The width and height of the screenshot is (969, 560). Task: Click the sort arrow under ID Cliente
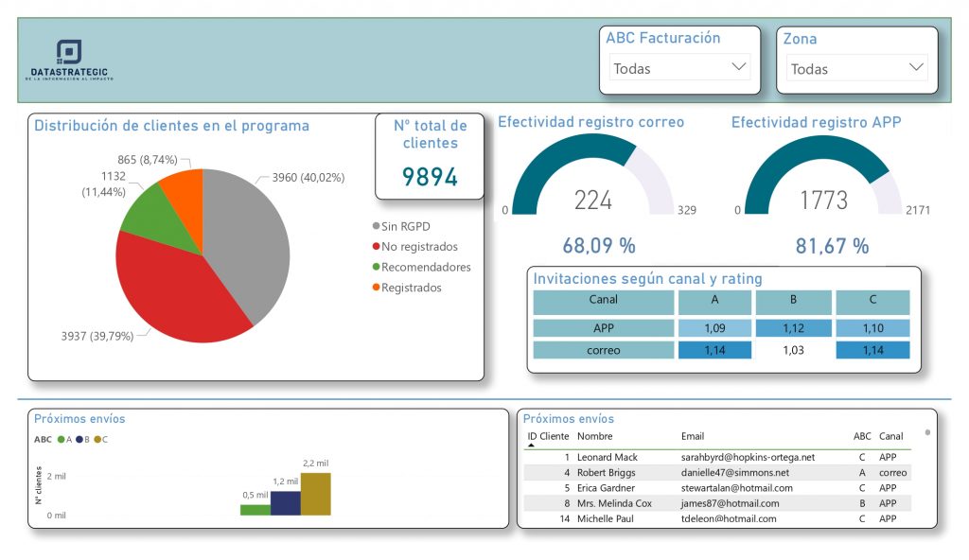[x=531, y=446]
